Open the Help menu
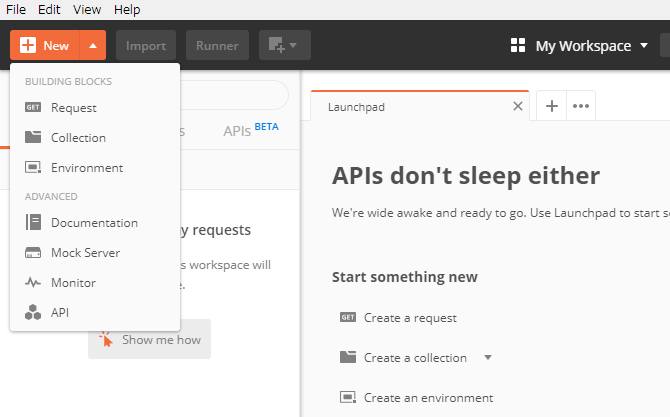 coord(127,9)
